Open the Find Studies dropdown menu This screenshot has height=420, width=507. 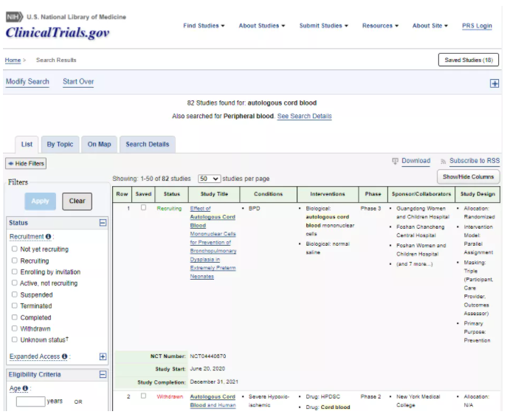click(204, 26)
